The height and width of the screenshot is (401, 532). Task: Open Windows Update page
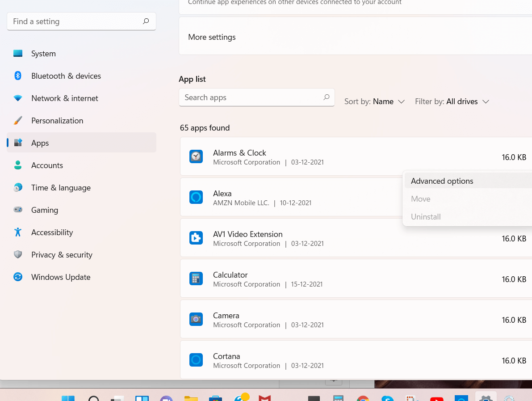coord(61,277)
